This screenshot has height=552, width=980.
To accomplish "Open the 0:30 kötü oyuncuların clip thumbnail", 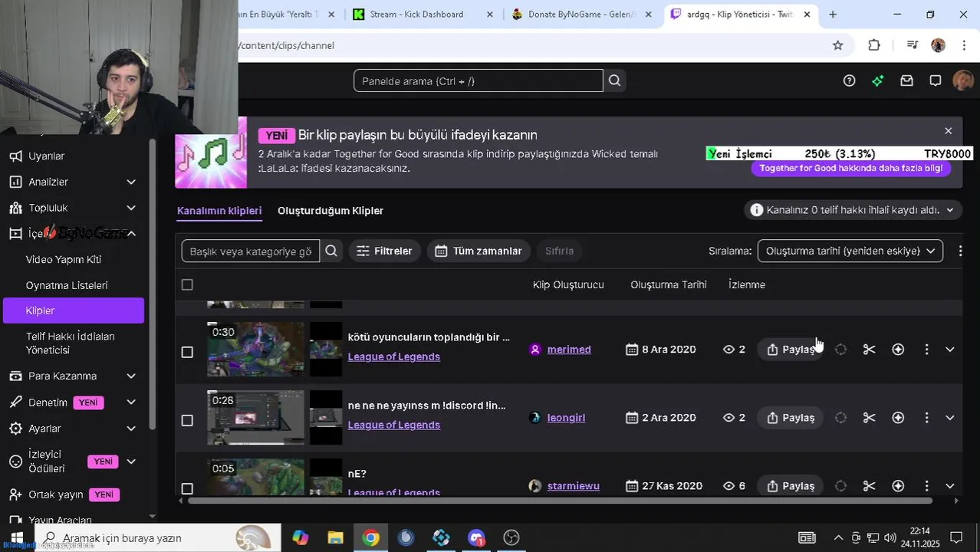I will (255, 350).
